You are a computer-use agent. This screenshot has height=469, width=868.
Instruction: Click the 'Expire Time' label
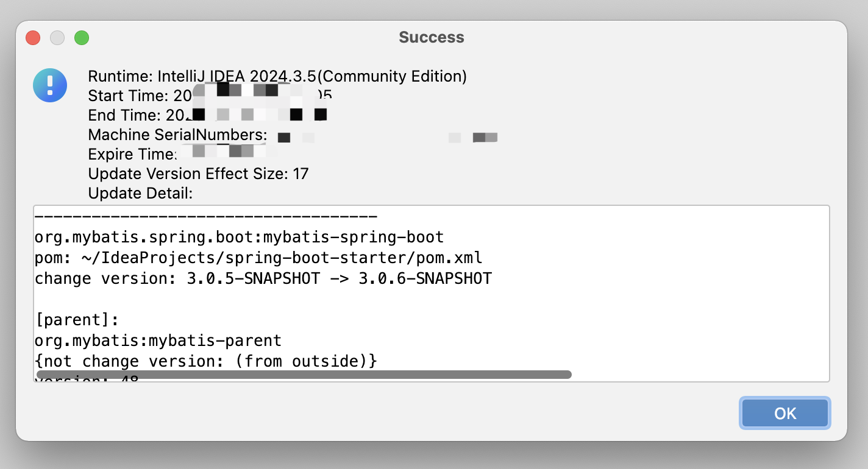pyautogui.click(x=132, y=154)
